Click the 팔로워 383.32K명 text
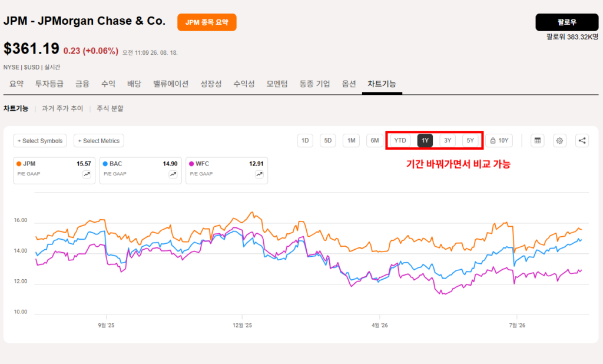The height and width of the screenshot is (364, 603). pyautogui.click(x=572, y=37)
